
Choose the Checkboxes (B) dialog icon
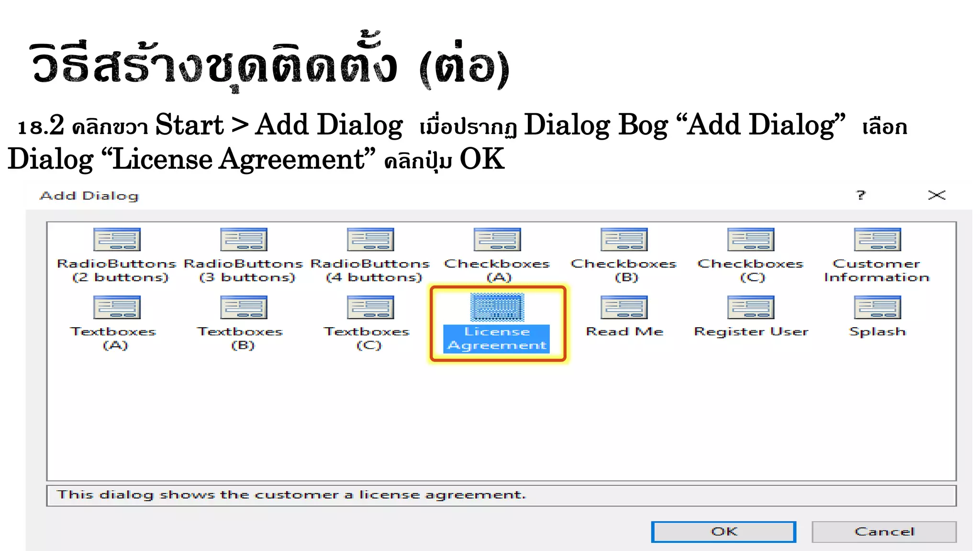click(x=624, y=240)
